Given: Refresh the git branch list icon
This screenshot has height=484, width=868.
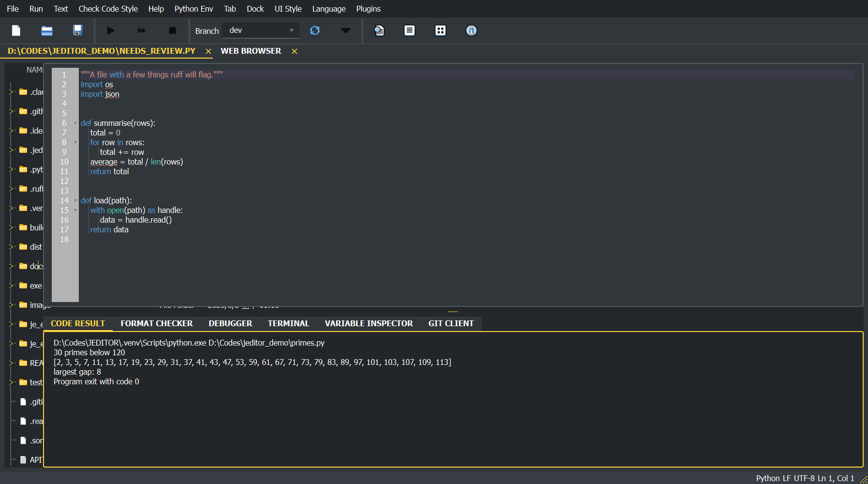Looking at the screenshot, I should 315,30.
